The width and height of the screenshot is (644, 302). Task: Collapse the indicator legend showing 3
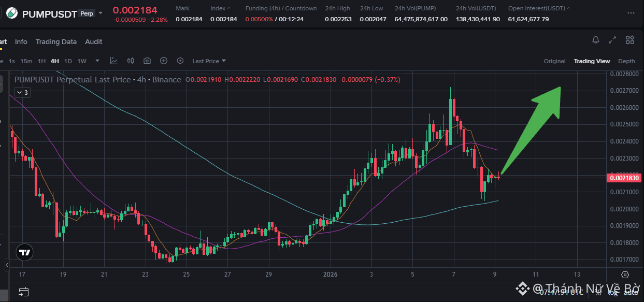tap(22, 92)
